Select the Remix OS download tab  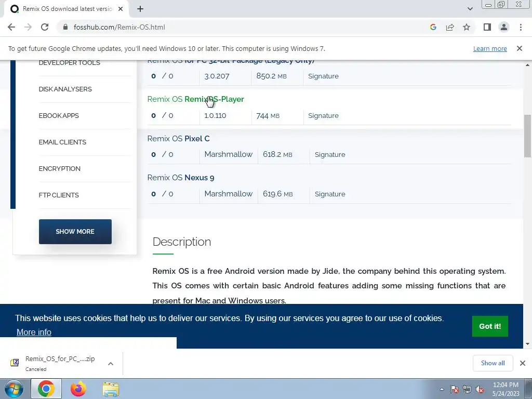(x=66, y=9)
